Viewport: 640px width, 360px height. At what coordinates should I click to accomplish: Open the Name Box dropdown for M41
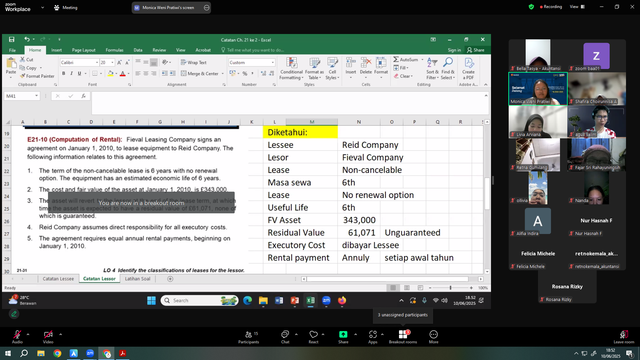tap(36, 96)
